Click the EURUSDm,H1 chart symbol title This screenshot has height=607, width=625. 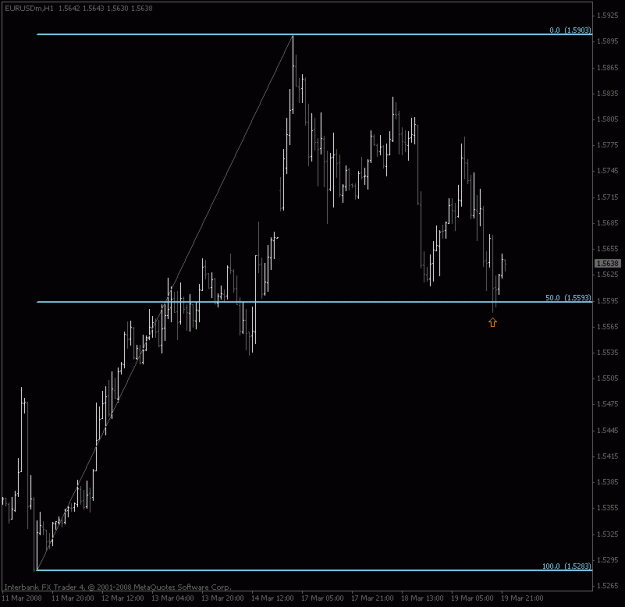[x=29, y=8]
